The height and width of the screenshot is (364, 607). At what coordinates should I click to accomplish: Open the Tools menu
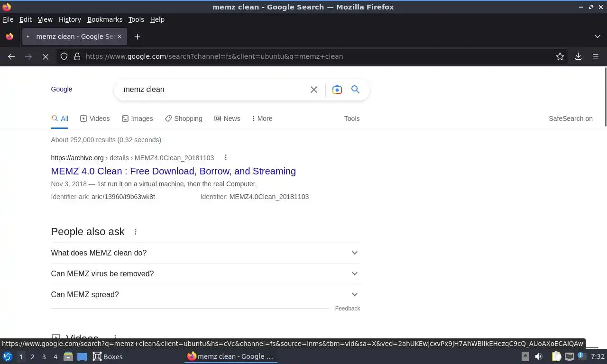tap(136, 19)
